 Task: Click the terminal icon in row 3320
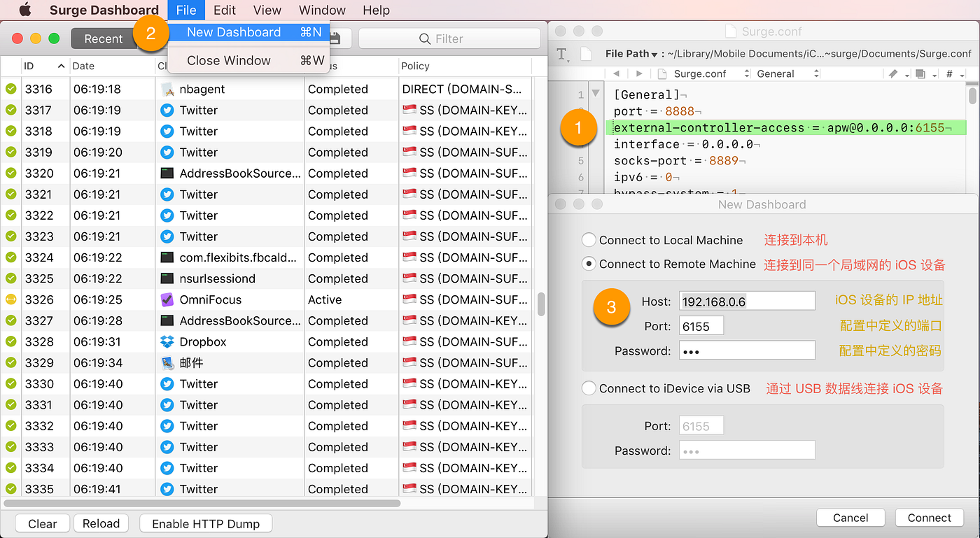click(x=167, y=173)
